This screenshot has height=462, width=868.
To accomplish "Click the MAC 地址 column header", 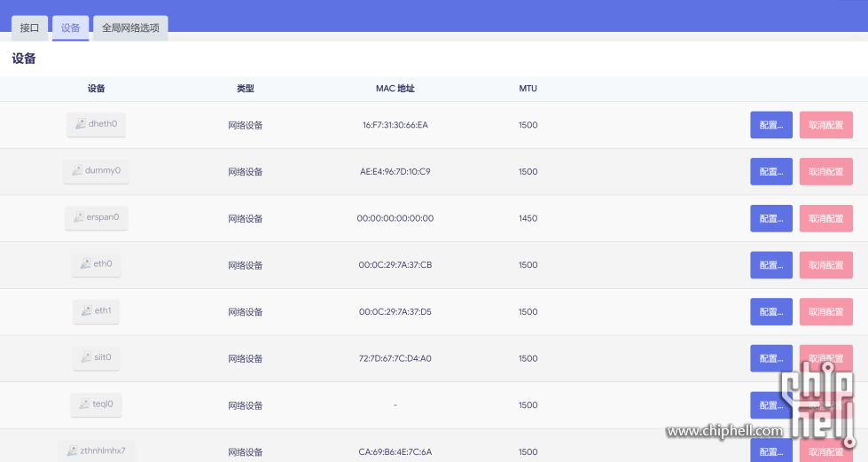I will click(x=395, y=88).
